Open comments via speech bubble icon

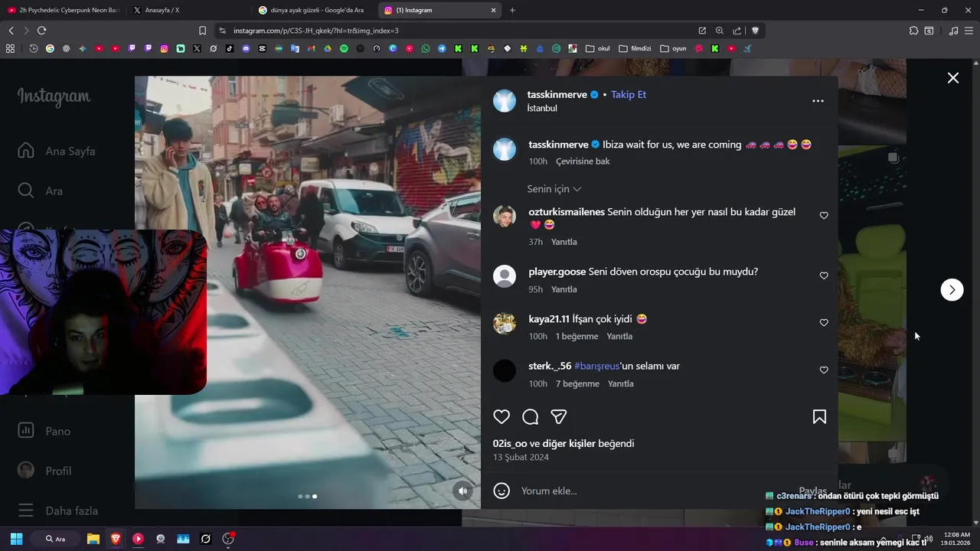coord(530,417)
